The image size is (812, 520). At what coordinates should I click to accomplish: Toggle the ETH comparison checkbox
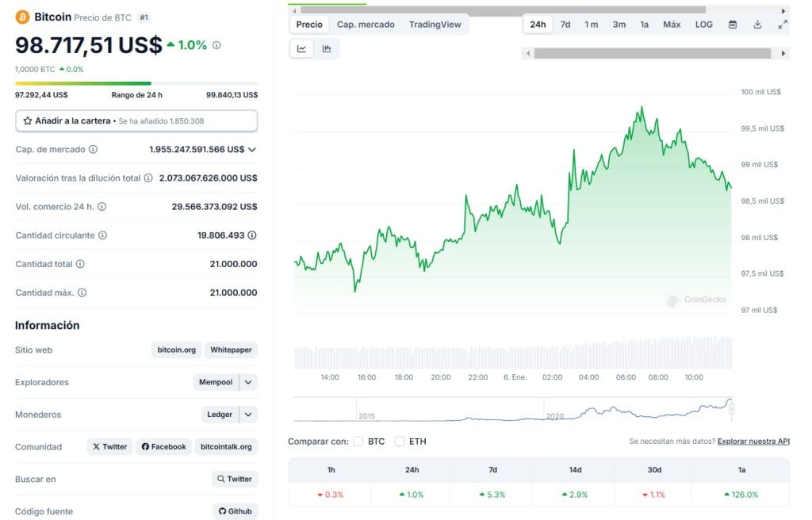click(400, 442)
